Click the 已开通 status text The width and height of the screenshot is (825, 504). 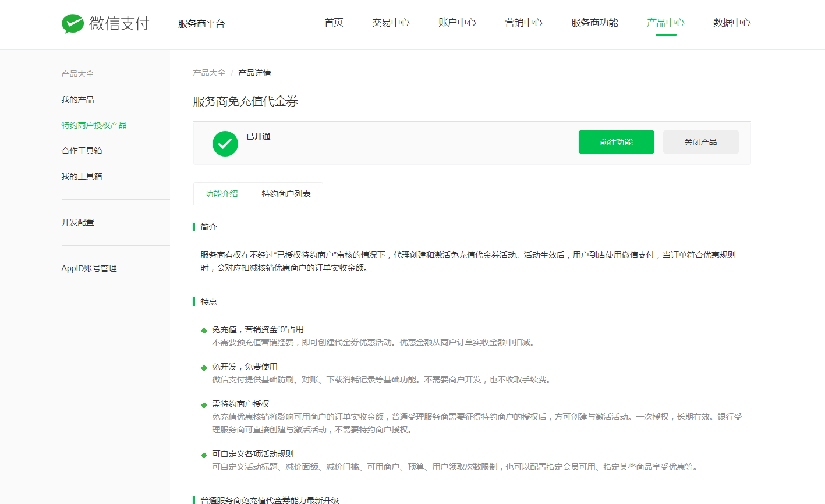pos(258,136)
